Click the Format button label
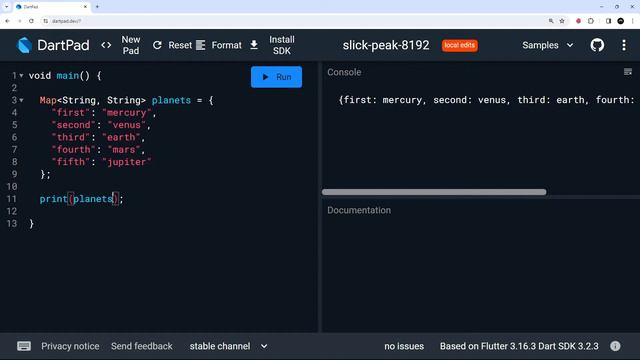 pos(227,45)
